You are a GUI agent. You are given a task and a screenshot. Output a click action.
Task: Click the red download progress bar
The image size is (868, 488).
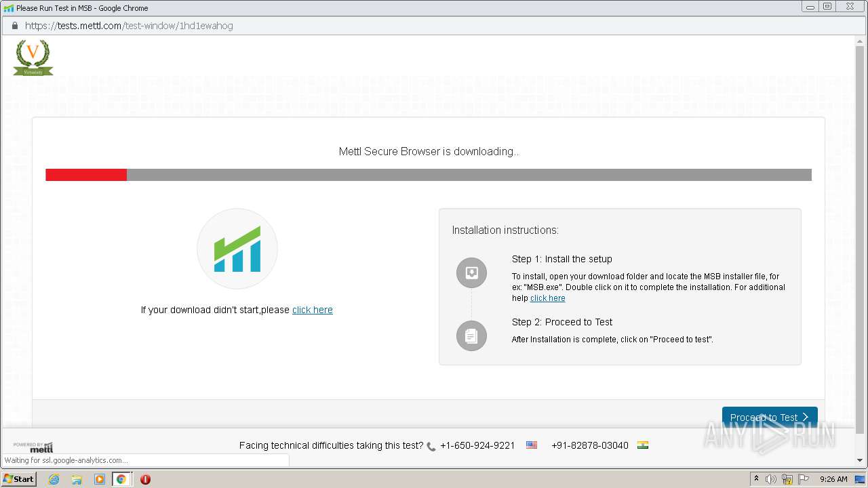(x=86, y=175)
